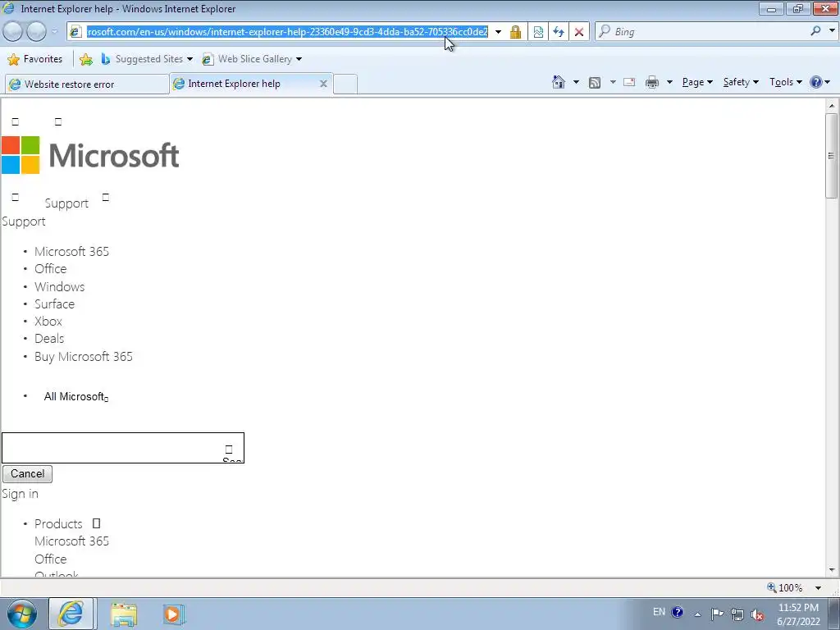Click the security lock icon
Screen dimensions: 840x630
point(515,32)
